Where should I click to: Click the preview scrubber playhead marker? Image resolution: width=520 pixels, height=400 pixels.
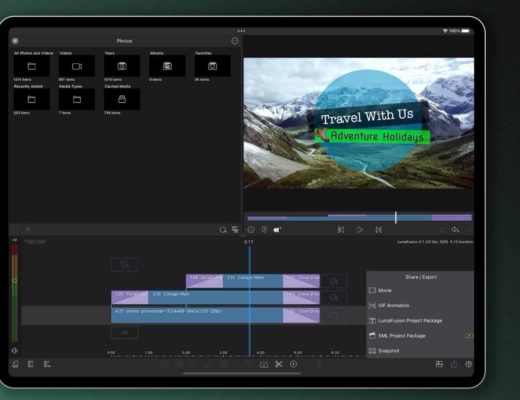point(396,217)
